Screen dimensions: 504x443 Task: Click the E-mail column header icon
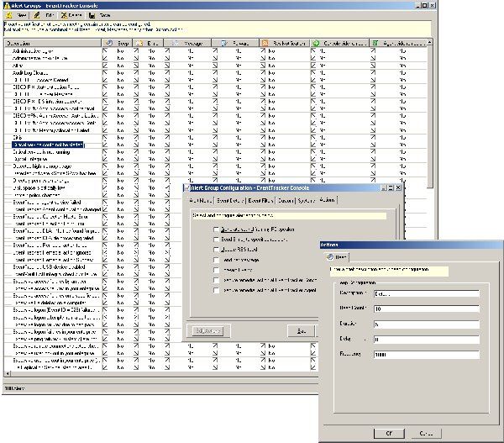tap(139, 43)
